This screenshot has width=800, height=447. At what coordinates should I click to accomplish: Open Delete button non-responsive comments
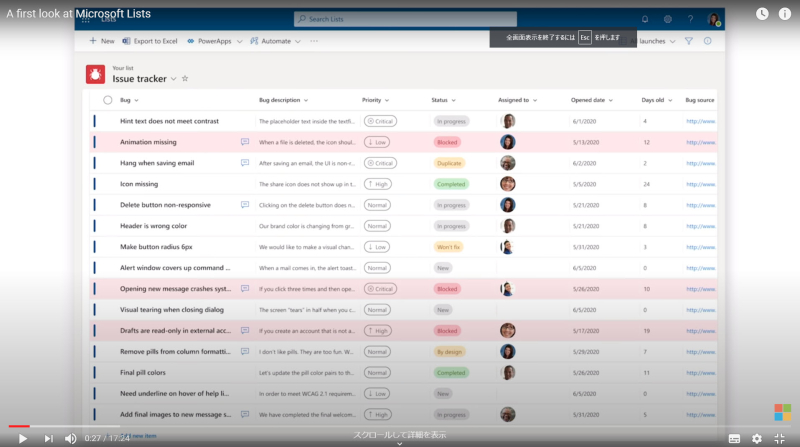[x=245, y=205]
